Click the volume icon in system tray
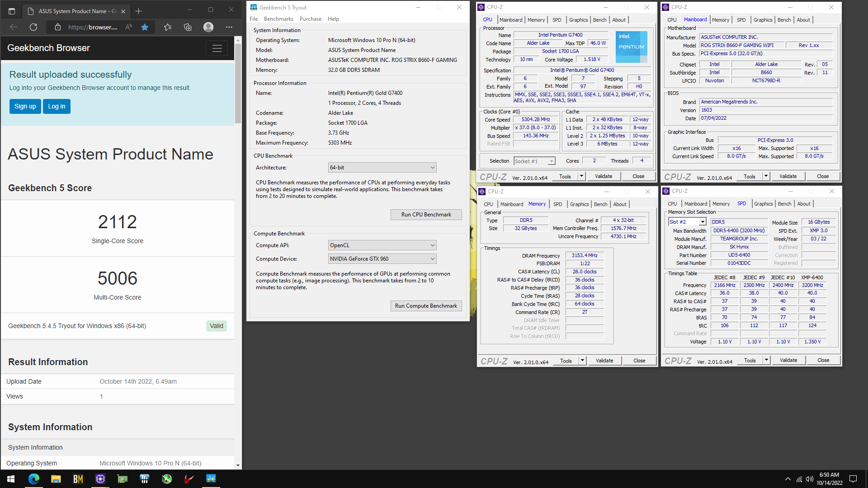Viewport: 868px width, 488px height. pyautogui.click(x=810, y=479)
